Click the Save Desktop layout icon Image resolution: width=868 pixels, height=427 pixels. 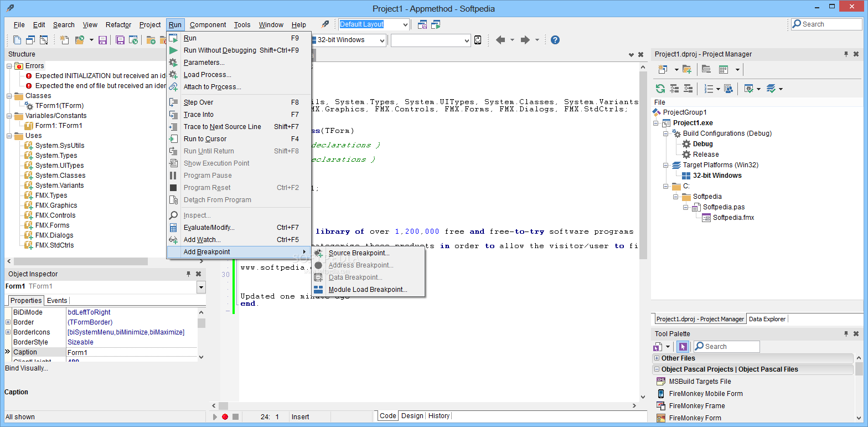(x=423, y=24)
